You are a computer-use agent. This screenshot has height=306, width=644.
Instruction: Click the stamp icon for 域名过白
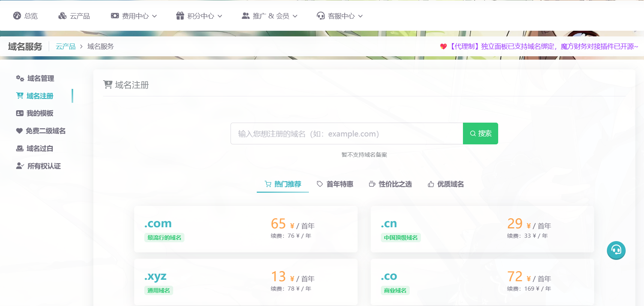(20, 148)
